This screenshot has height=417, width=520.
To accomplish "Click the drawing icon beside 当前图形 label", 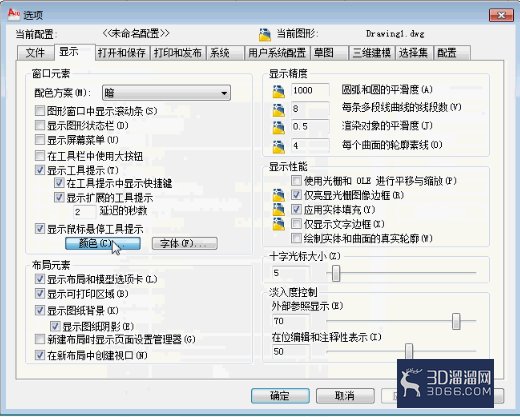I will tap(265, 35).
